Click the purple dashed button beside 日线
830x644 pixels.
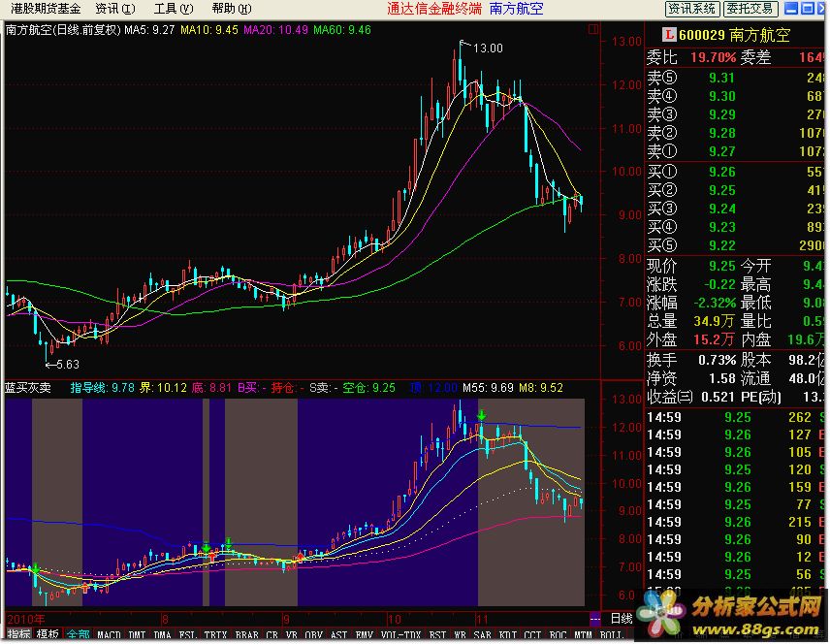coord(595,618)
